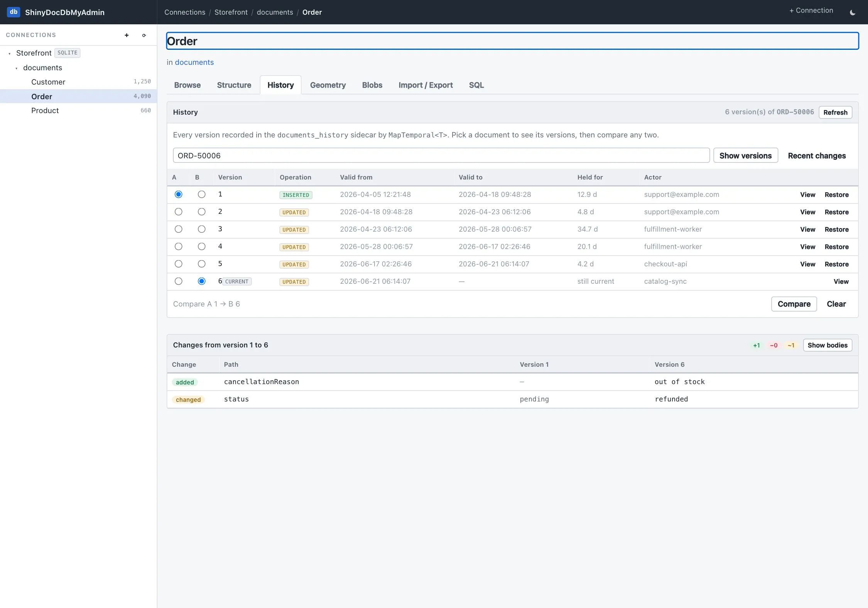Select version 1 as A
Screen dimensions: 868x608
point(178,195)
